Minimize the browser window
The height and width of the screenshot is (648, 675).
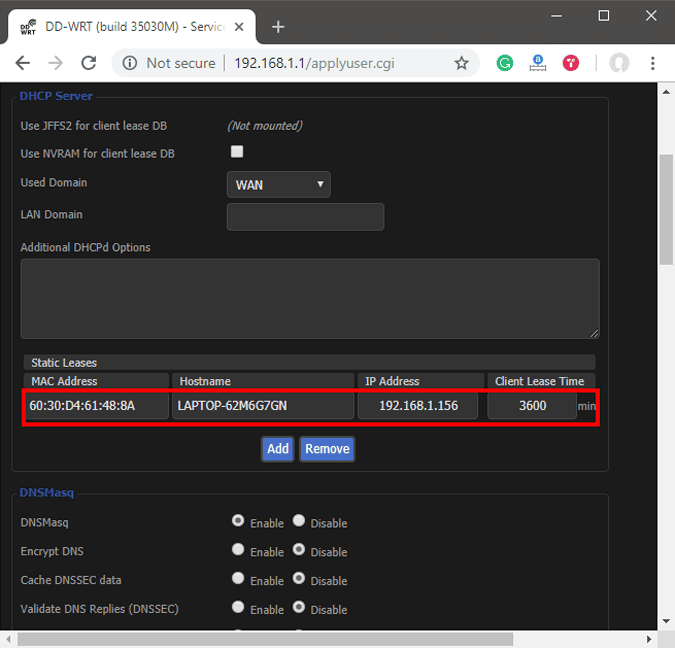click(x=557, y=16)
